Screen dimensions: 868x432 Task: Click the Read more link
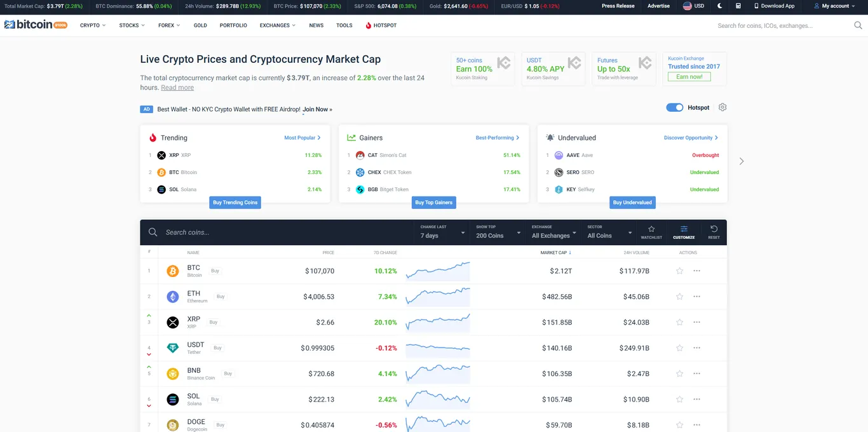click(x=177, y=88)
